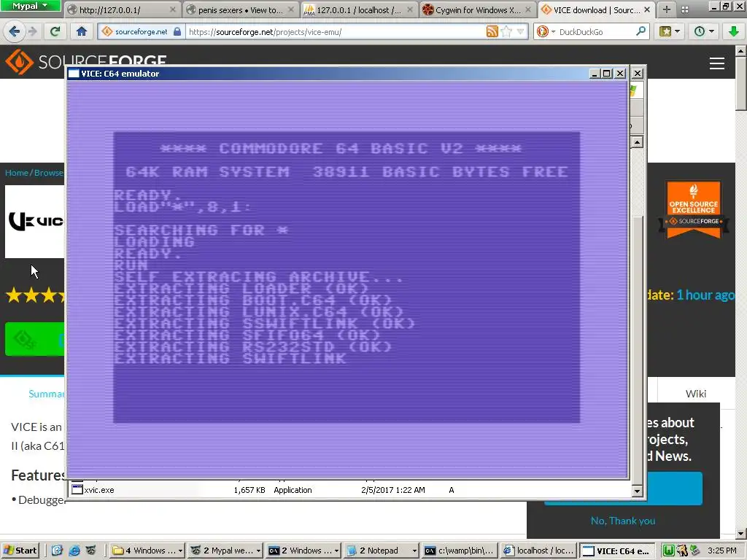Viewport: 747px width, 560px height.
Task: Click the explorer window scroll-up arrow
Action: coord(637,142)
